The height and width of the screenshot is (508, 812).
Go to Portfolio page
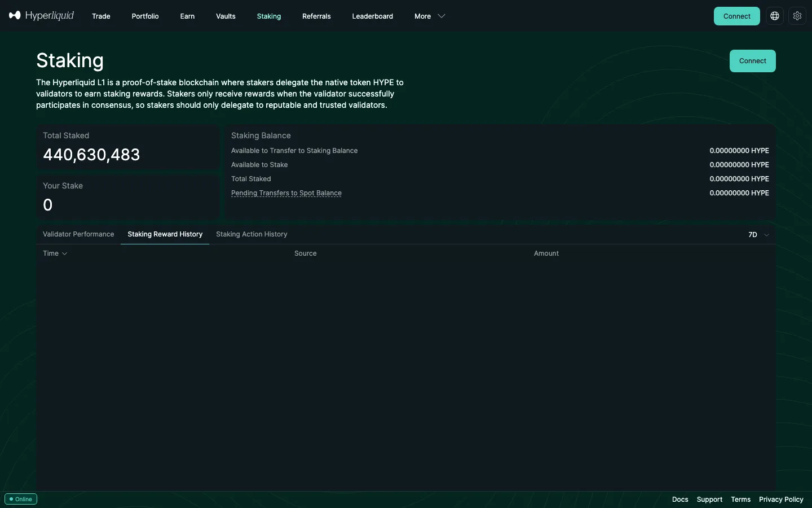tap(145, 16)
